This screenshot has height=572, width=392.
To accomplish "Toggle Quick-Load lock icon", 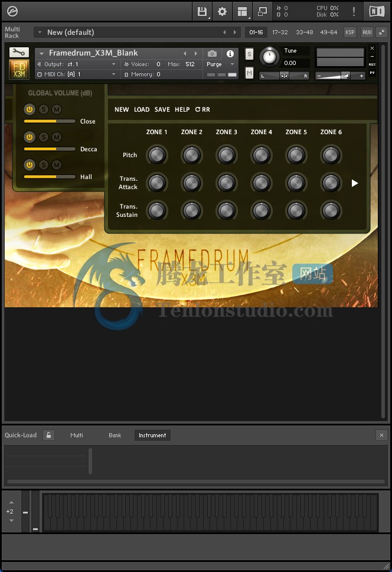I will (49, 435).
